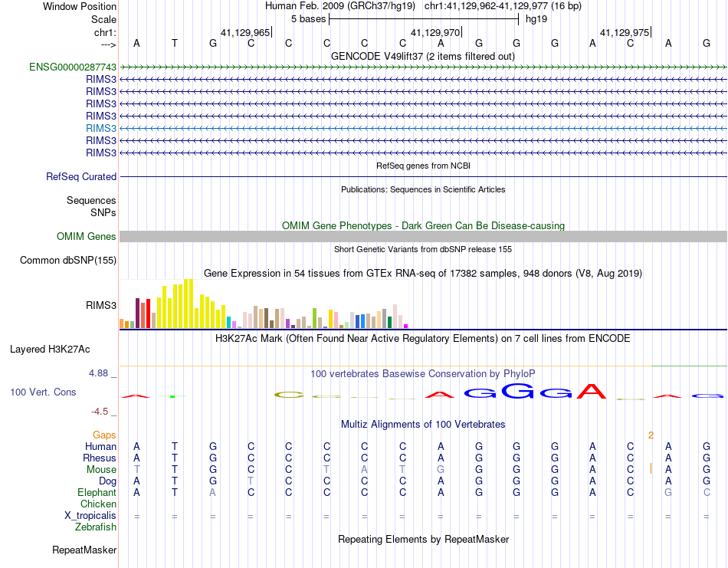
Task: Click the orange Gaps row label
Action: click(104, 435)
